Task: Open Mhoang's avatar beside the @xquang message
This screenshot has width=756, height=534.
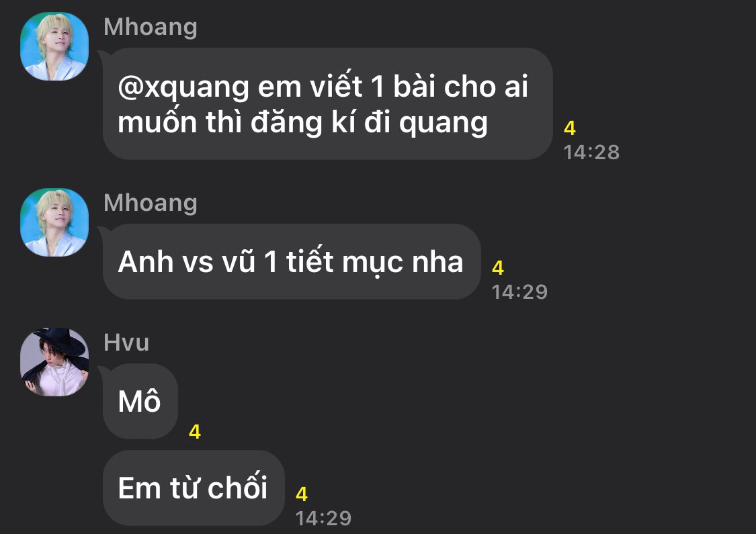Action: pyautogui.click(x=54, y=46)
